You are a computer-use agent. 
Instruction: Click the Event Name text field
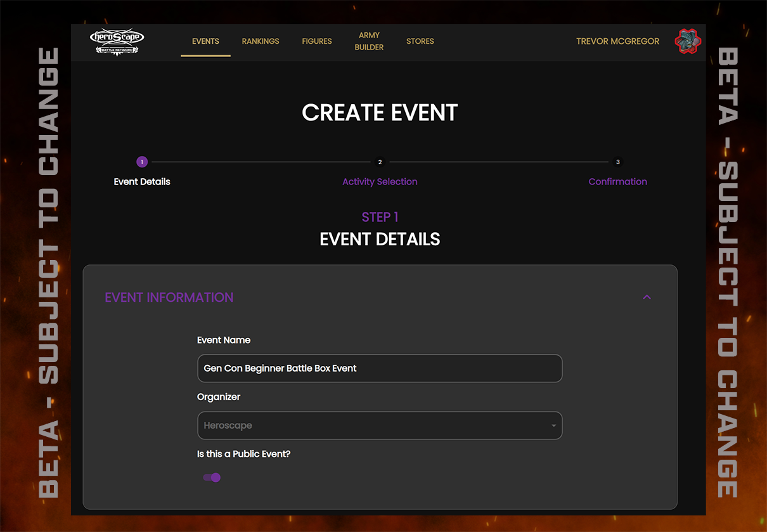point(379,368)
